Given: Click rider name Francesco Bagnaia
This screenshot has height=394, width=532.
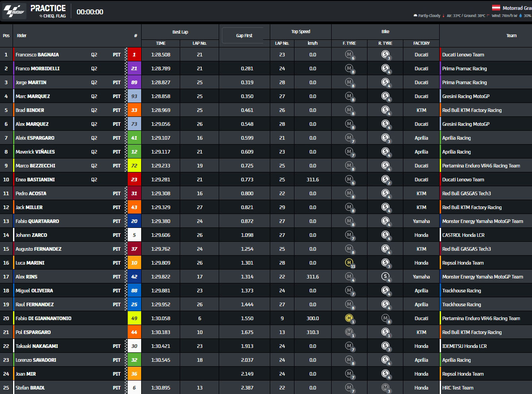Looking at the screenshot, I should 37,55.
